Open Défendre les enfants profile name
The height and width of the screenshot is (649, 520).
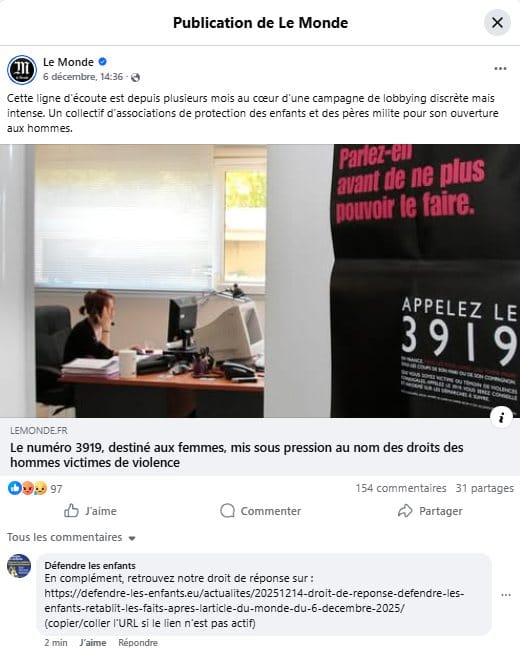[x=90, y=565]
